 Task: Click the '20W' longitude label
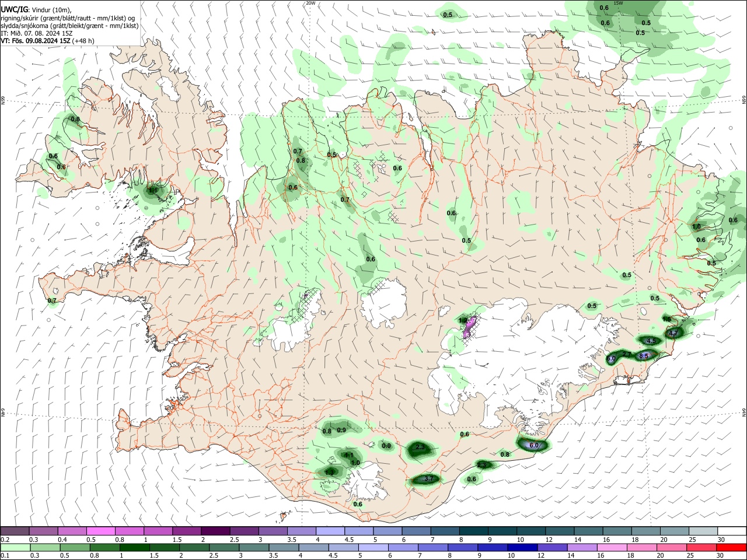pyautogui.click(x=310, y=3)
